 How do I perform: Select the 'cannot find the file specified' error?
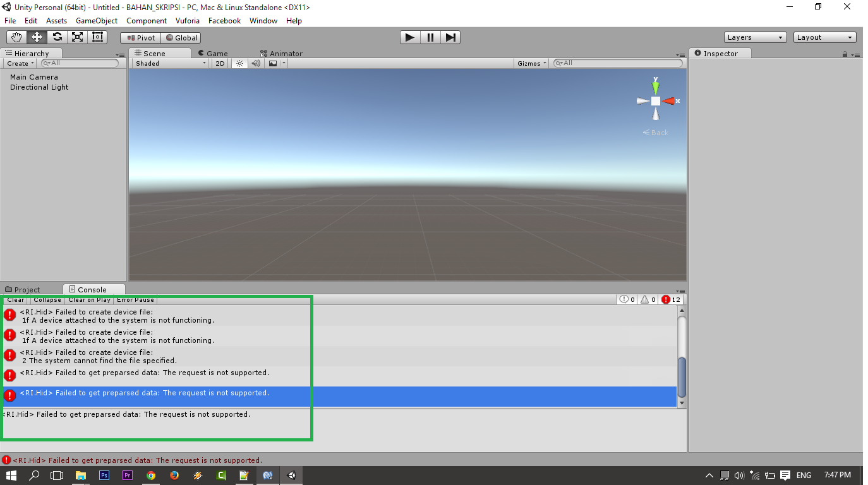[340, 356]
